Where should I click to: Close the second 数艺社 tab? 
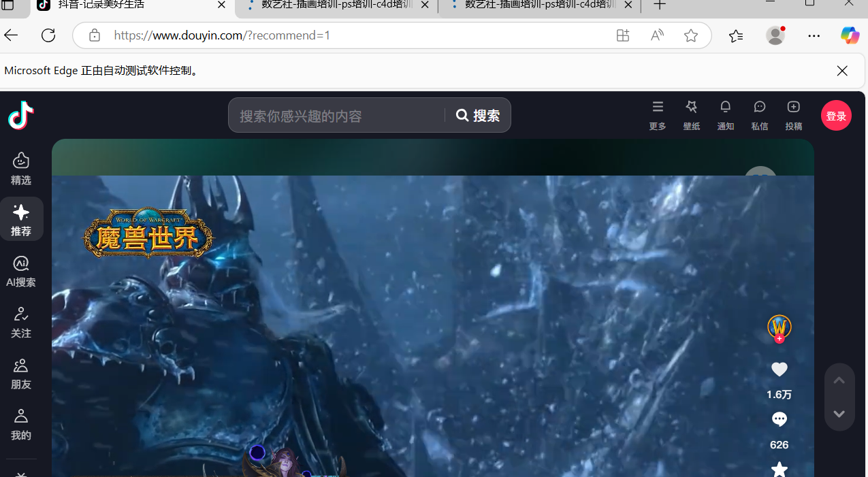point(425,5)
